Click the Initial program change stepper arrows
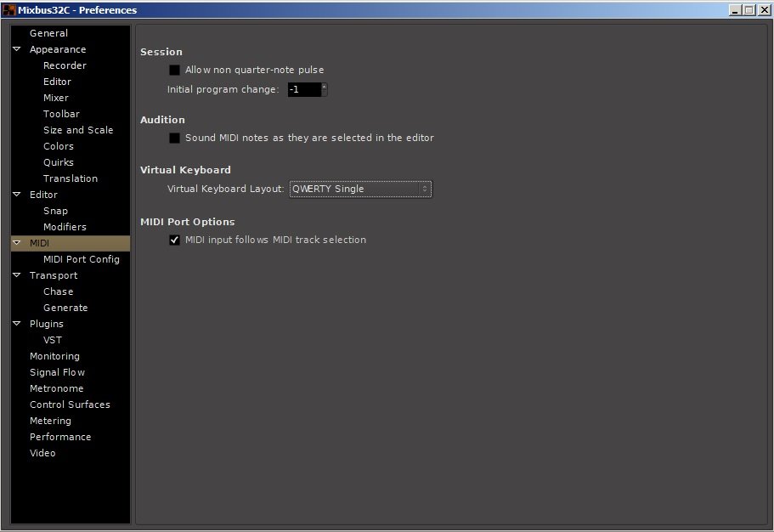Image resolution: width=774 pixels, height=532 pixels. pos(325,89)
